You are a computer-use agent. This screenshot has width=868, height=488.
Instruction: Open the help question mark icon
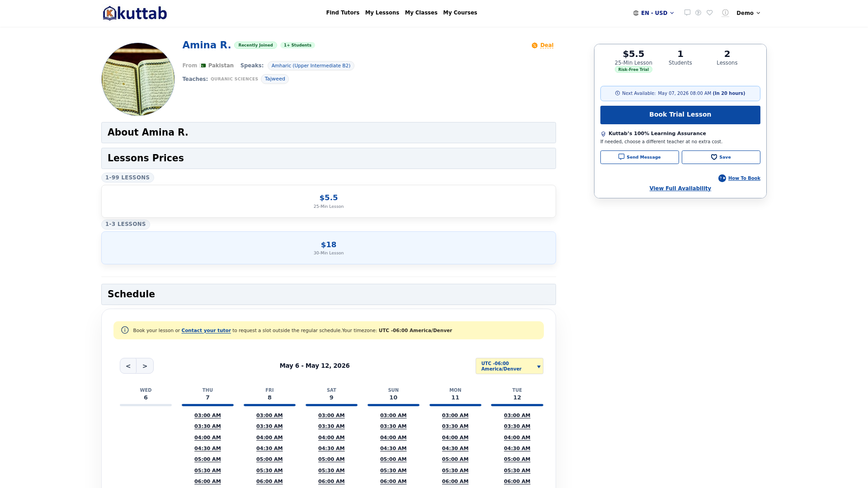tap(698, 13)
